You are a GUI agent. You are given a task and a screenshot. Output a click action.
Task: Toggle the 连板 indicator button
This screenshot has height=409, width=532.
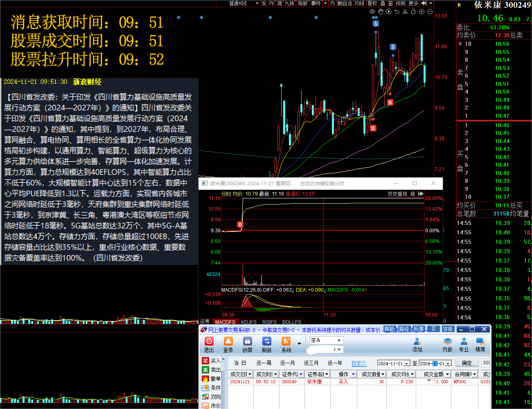[303, 3]
